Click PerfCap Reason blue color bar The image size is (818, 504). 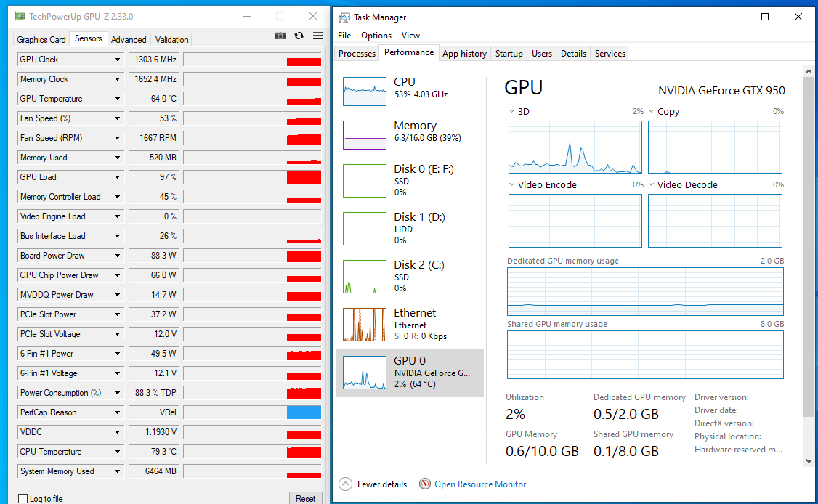tap(304, 412)
